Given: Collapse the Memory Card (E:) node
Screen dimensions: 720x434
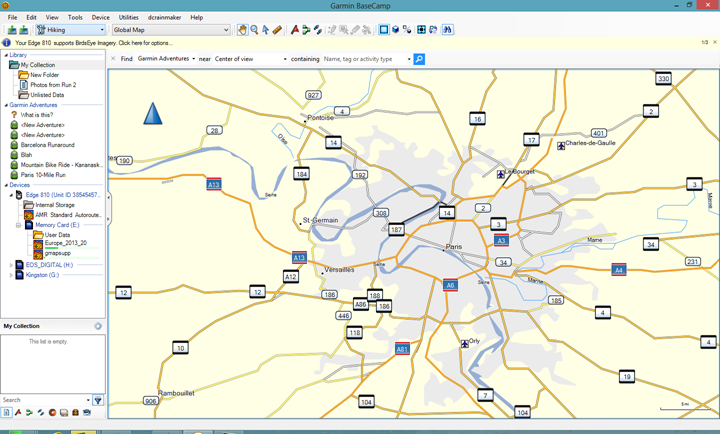Looking at the screenshot, I should click(x=18, y=225).
